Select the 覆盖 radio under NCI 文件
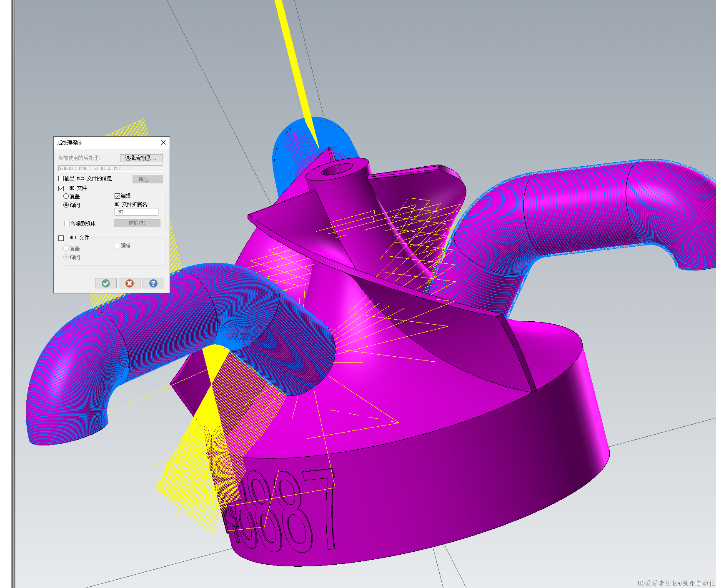This screenshot has width=716, height=588. tap(66, 248)
